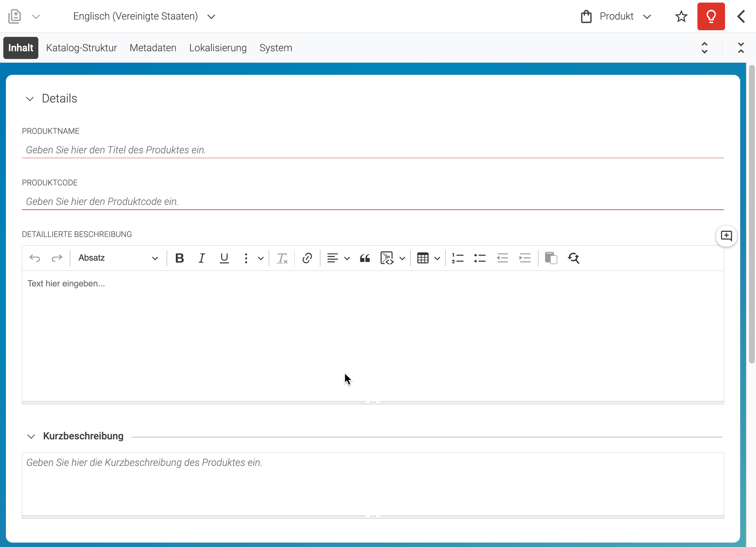Increase indent in editor
This screenshot has height=547, width=756.
(525, 258)
